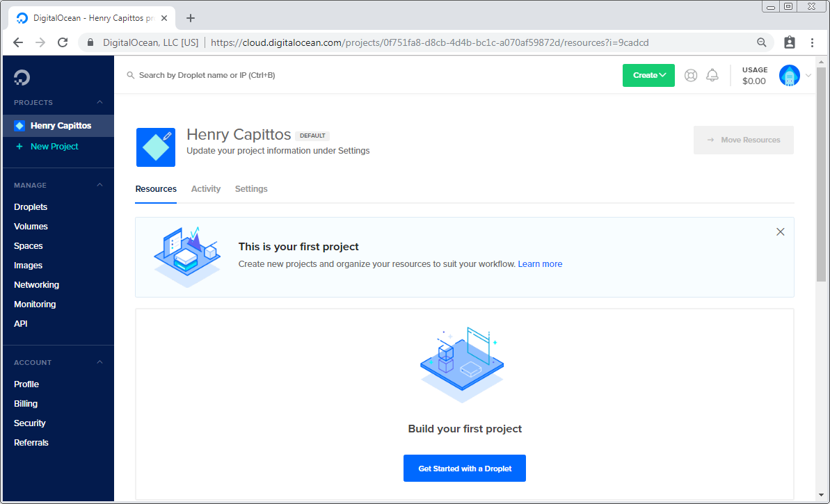Click the Move Resources button

744,140
